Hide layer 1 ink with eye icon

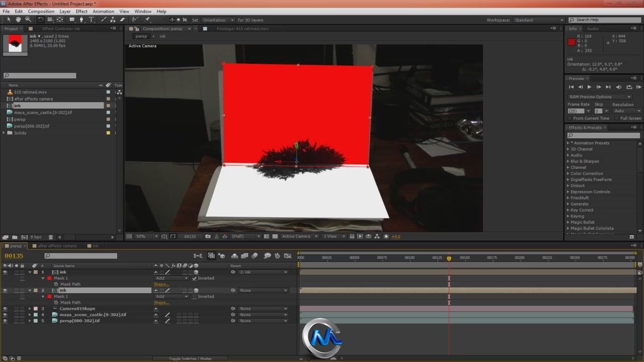5,272
